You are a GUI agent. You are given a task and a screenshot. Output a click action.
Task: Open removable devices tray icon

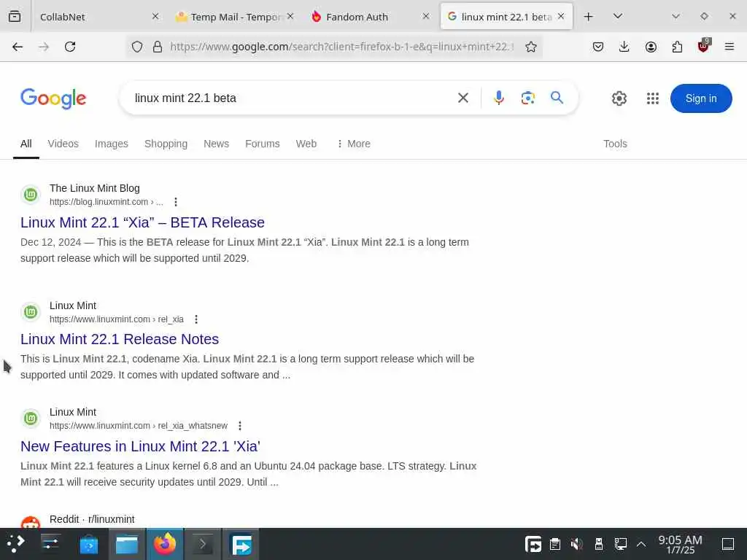598,544
